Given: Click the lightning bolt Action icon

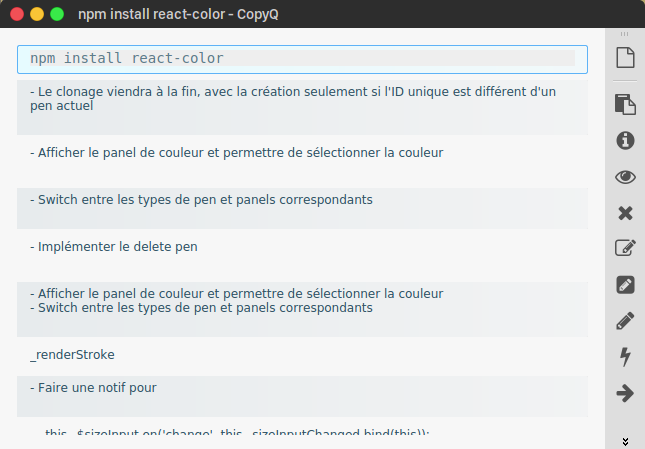Looking at the screenshot, I should point(626,357).
